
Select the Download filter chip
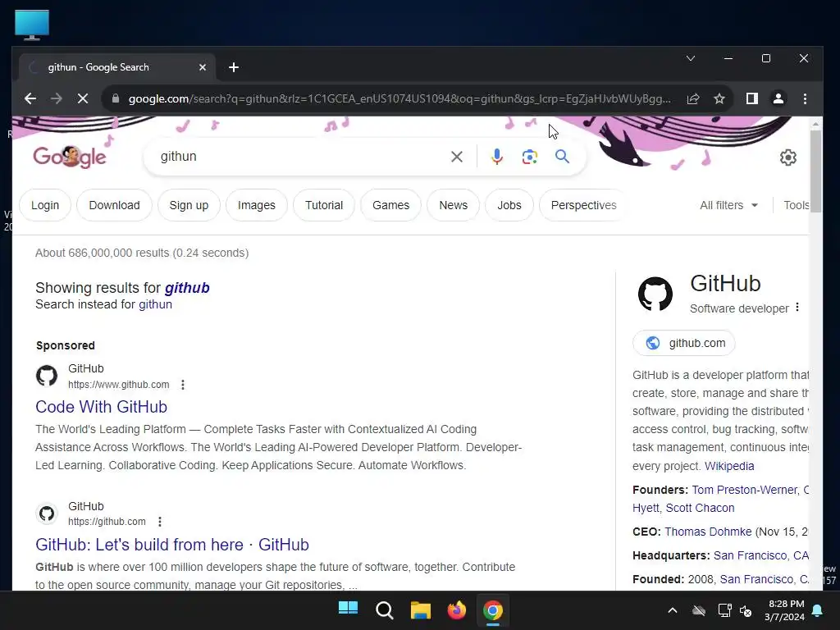[114, 205]
